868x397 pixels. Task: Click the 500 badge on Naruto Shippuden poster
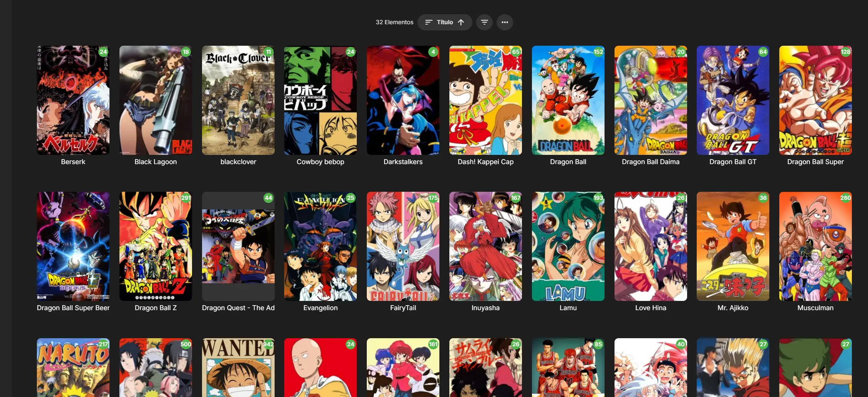pyautogui.click(x=186, y=344)
